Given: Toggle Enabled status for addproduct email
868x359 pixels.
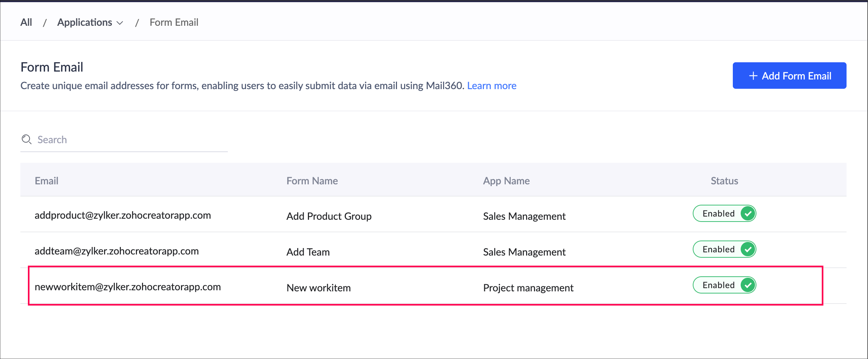Looking at the screenshot, I should (x=724, y=214).
